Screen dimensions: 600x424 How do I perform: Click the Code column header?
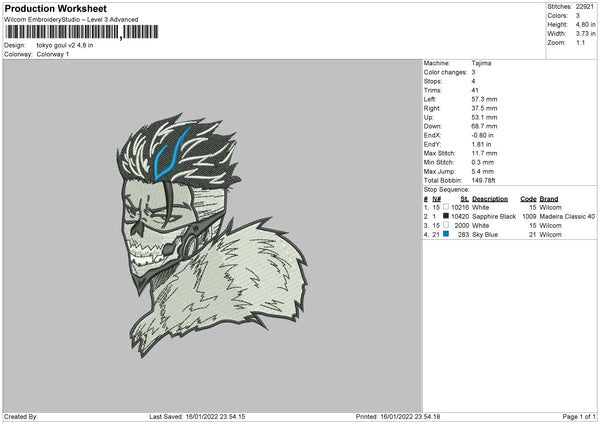click(528, 199)
